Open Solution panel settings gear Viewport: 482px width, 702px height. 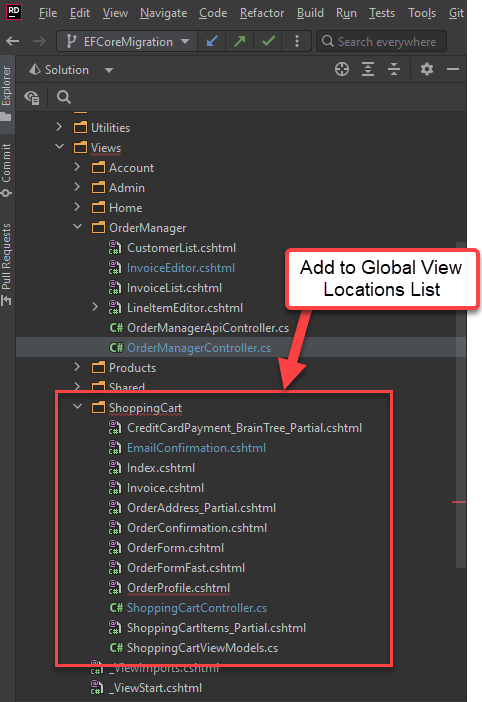(427, 69)
